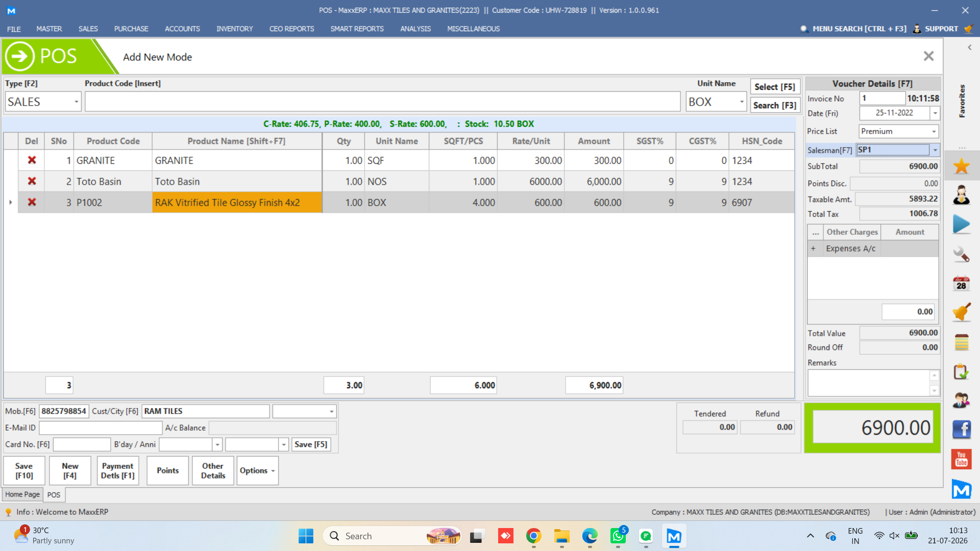Click customer Save [F5] button

pyautogui.click(x=311, y=444)
